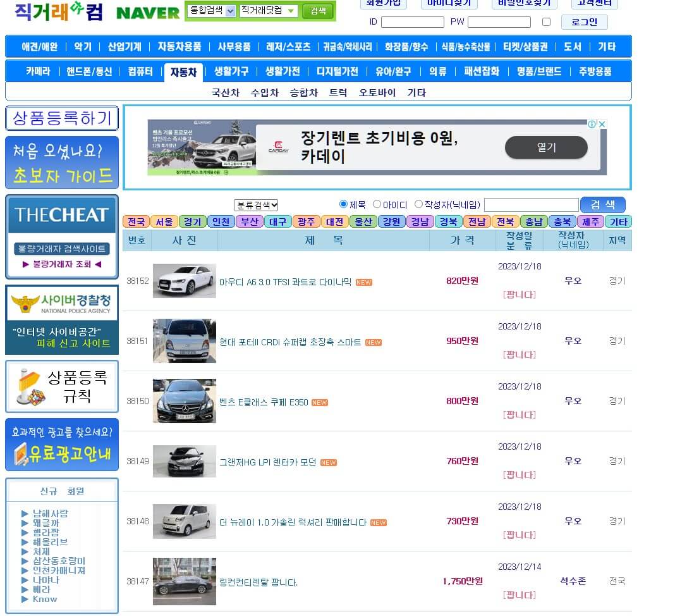The width and height of the screenshot is (675, 616).
Task: Close the car rental ad
Action: click(x=602, y=124)
